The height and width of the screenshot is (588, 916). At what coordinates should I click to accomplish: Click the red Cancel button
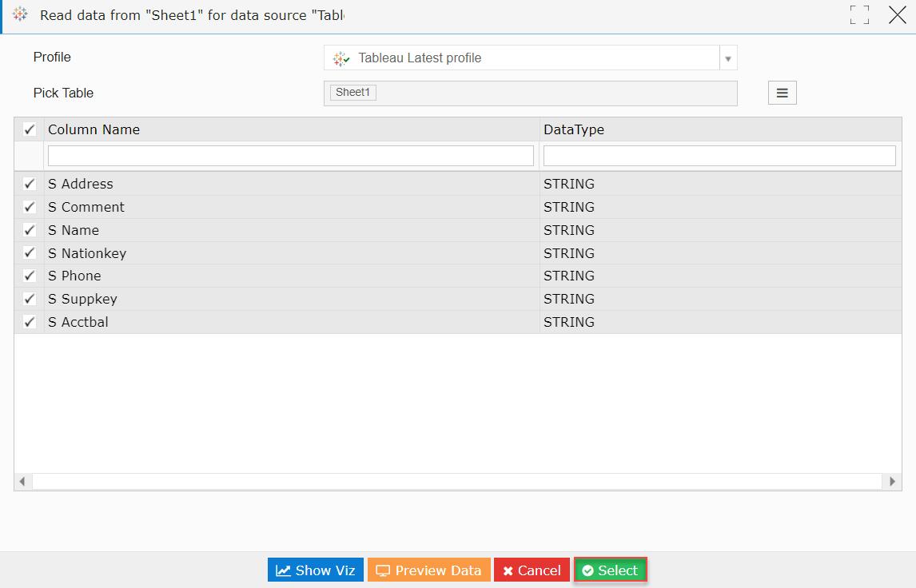tap(532, 570)
